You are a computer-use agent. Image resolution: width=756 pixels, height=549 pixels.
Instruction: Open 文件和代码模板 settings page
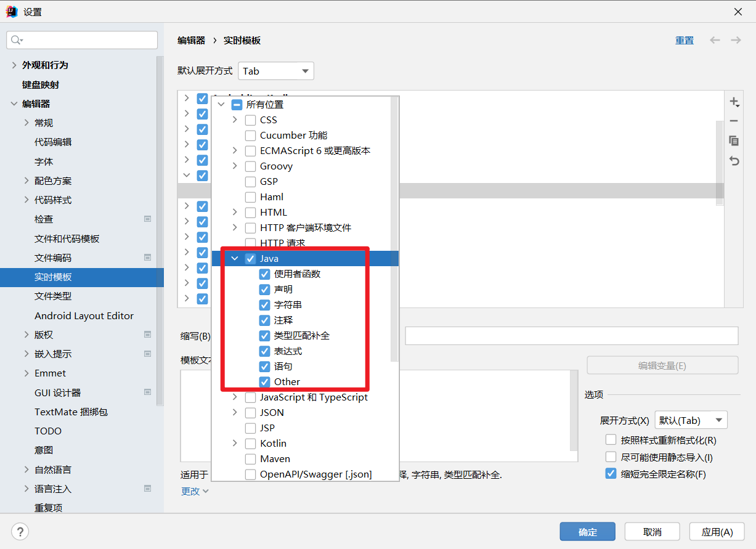(67, 238)
